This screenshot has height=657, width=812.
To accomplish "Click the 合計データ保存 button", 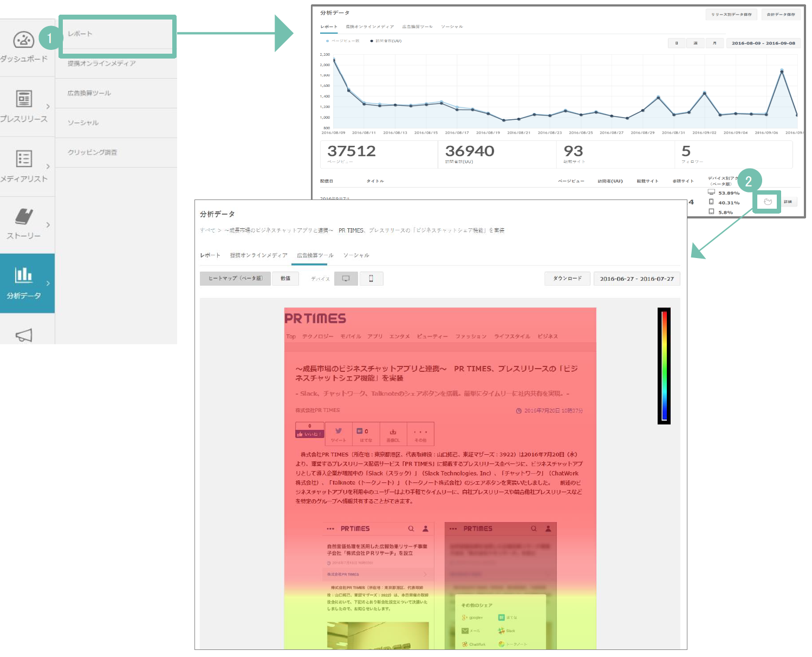I will pos(781,15).
